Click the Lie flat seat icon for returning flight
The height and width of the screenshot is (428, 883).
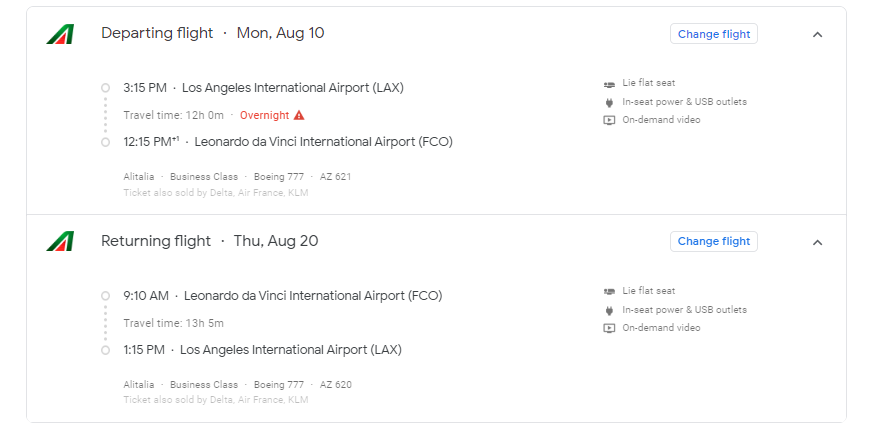click(609, 292)
